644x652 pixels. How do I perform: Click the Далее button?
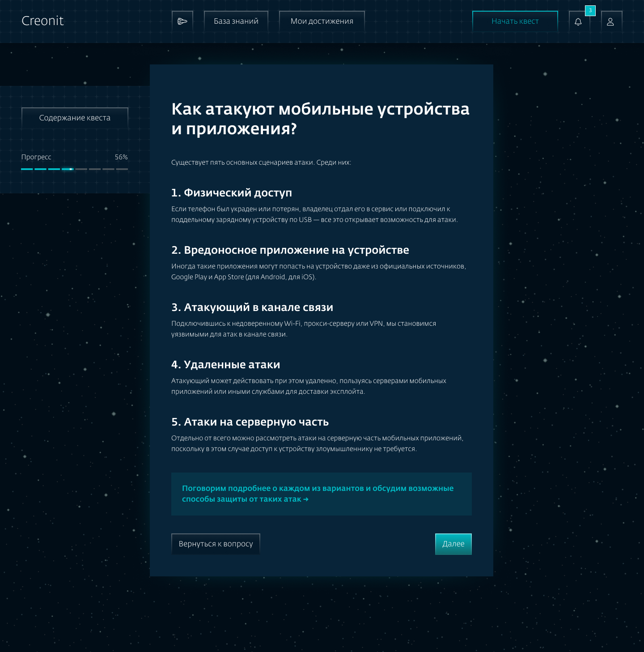coord(453,544)
